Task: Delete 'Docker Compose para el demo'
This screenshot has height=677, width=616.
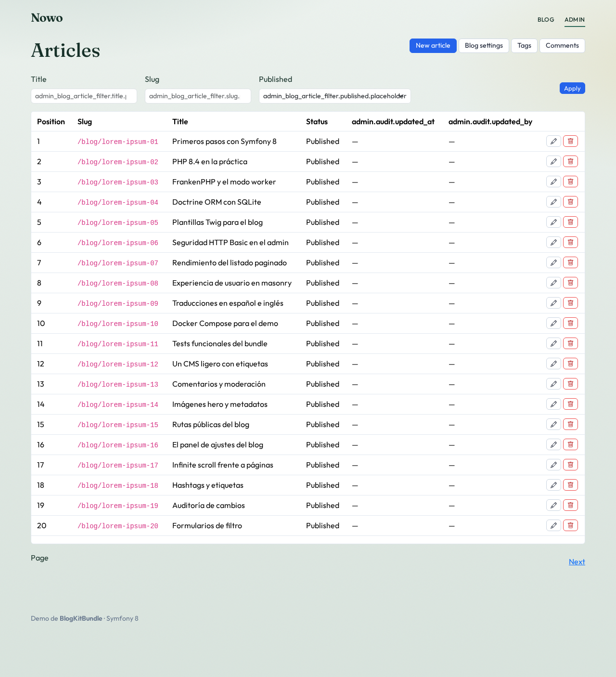Action: 570,323
